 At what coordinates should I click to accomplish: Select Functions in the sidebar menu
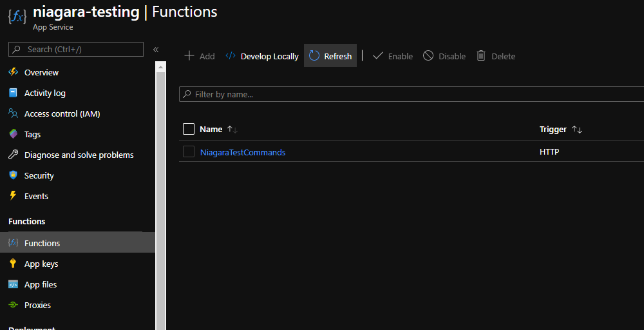click(x=42, y=243)
